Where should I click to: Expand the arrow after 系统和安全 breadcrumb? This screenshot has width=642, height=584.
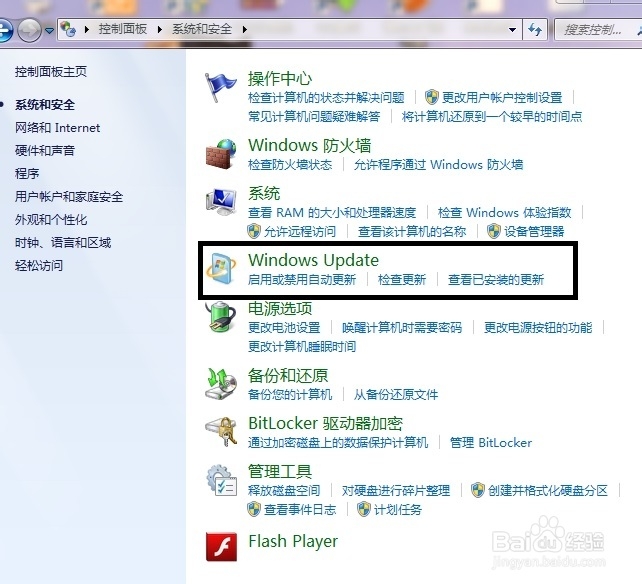coord(244,29)
